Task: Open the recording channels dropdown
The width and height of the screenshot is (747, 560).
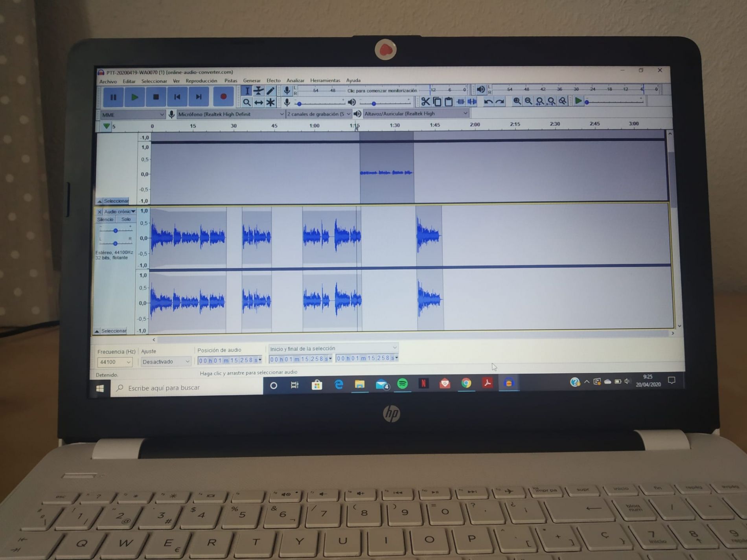Action: [x=318, y=114]
